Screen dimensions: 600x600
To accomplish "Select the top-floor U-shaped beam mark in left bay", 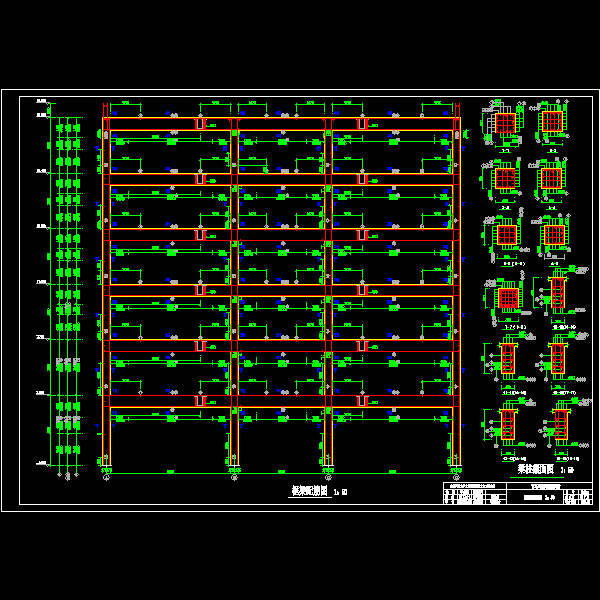I will (200, 123).
